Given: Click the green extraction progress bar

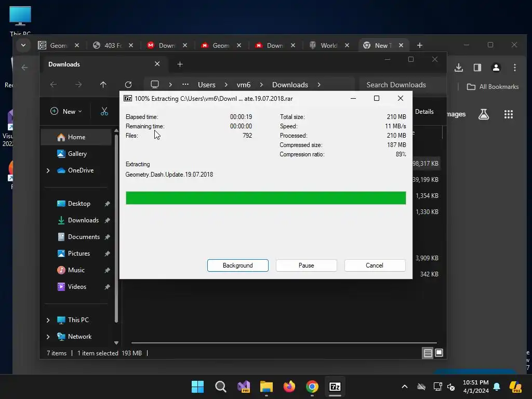Looking at the screenshot, I should coord(265,198).
